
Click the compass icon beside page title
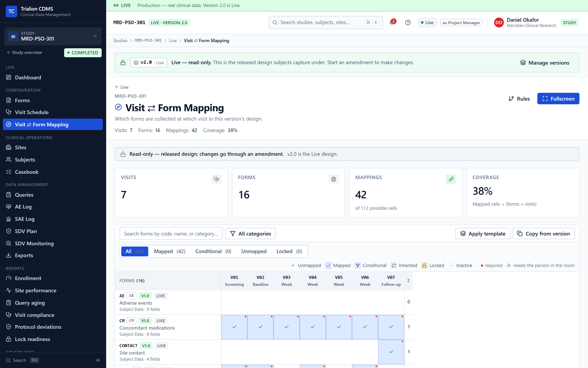[118, 107]
